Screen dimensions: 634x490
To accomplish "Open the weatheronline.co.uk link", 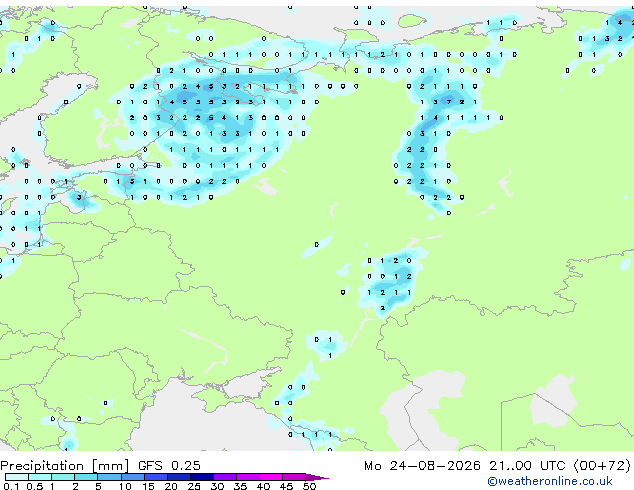I will point(550,481).
